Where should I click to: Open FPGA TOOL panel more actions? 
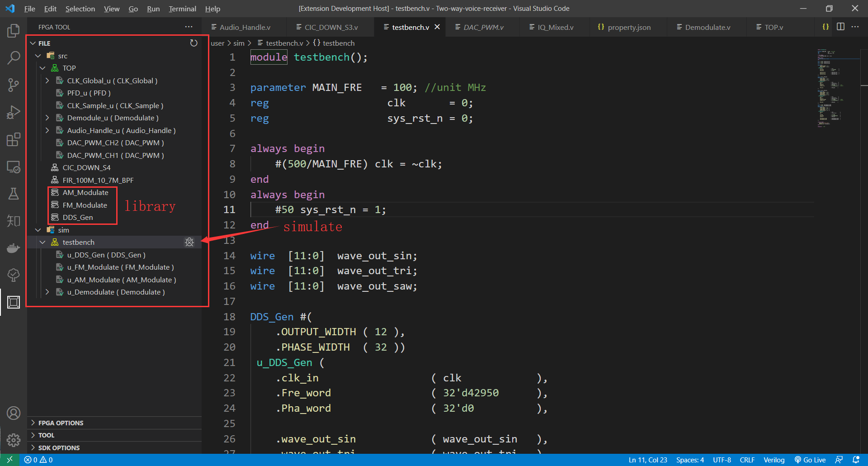coord(189,27)
